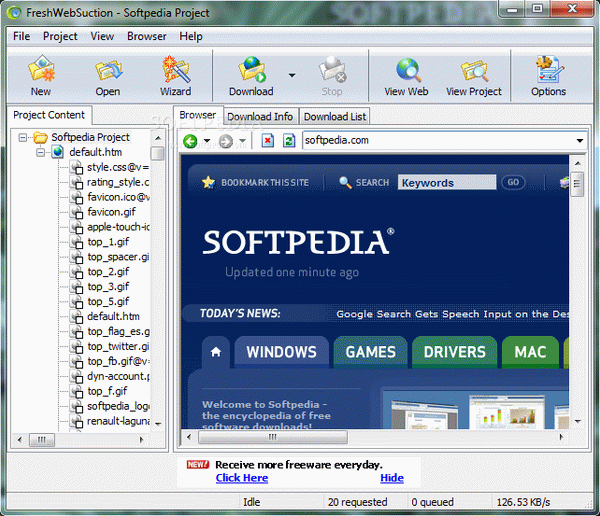
Task: Click the browser horizontal scrollbar thumb
Action: [273, 437]
